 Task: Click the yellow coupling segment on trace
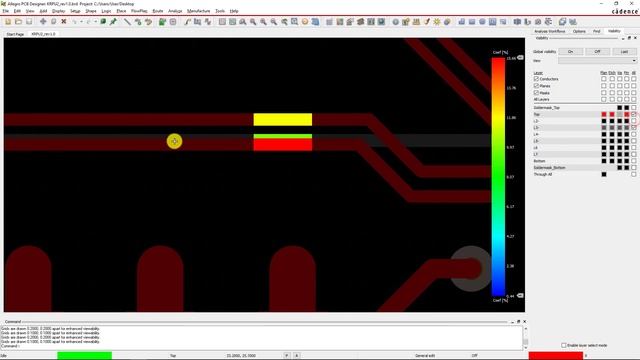[x=283, y=120]
